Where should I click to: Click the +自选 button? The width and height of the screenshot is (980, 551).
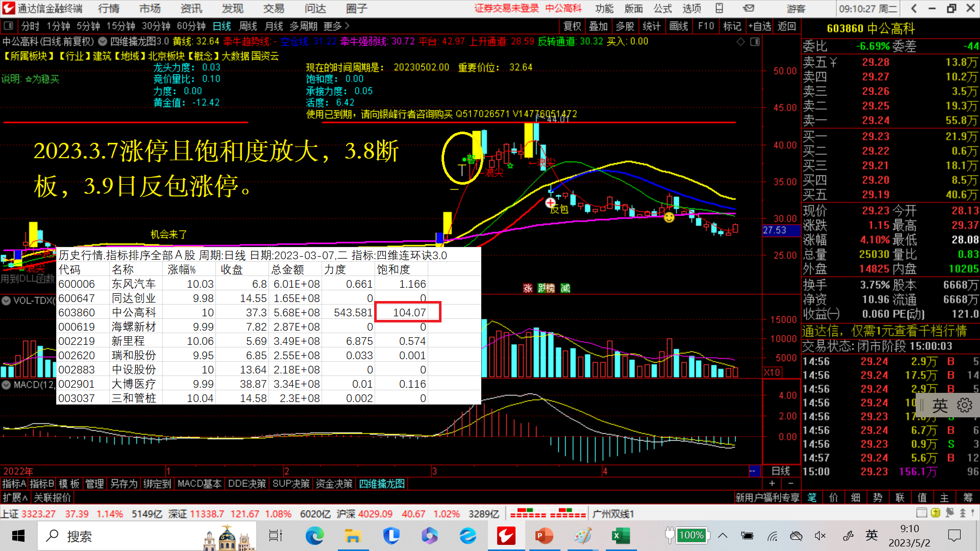pos(759,26)
